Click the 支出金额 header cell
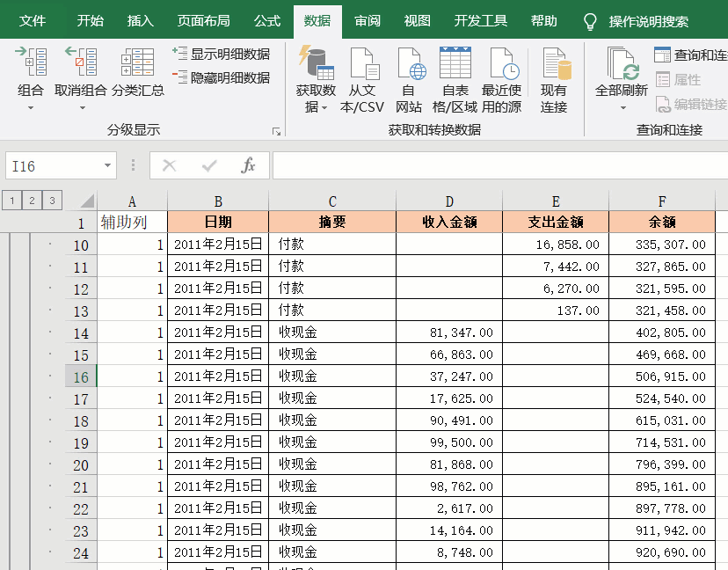Image resolution: width=728 pixels, height=570 pixels. point(556,222)
